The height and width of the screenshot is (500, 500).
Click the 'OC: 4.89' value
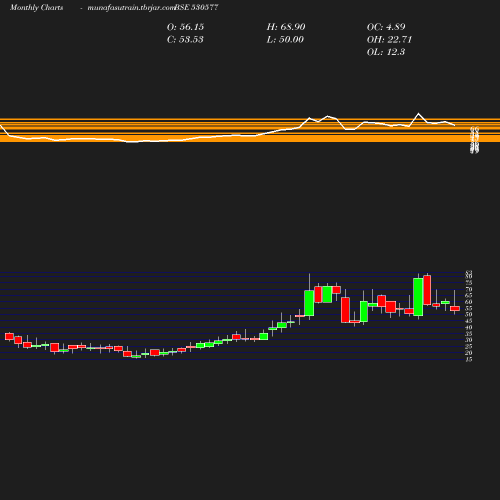point(386,27)
